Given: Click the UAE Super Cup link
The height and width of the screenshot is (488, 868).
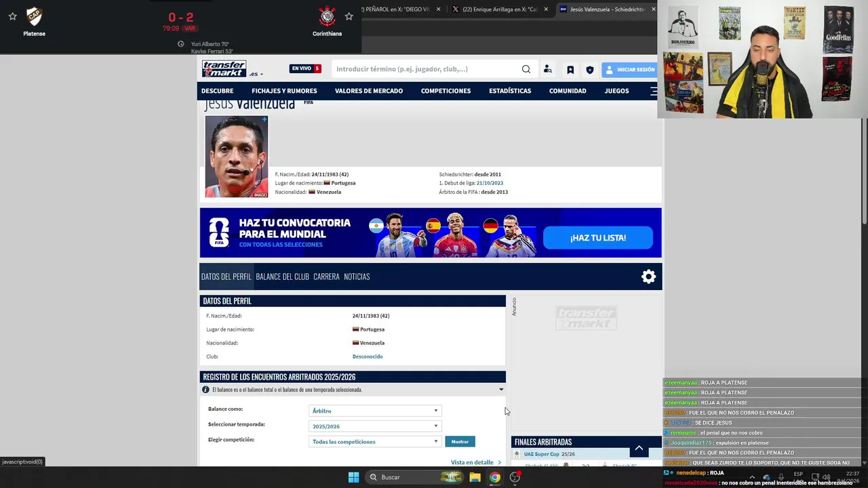Looking at the screenshot, I should tap(541, 454).
